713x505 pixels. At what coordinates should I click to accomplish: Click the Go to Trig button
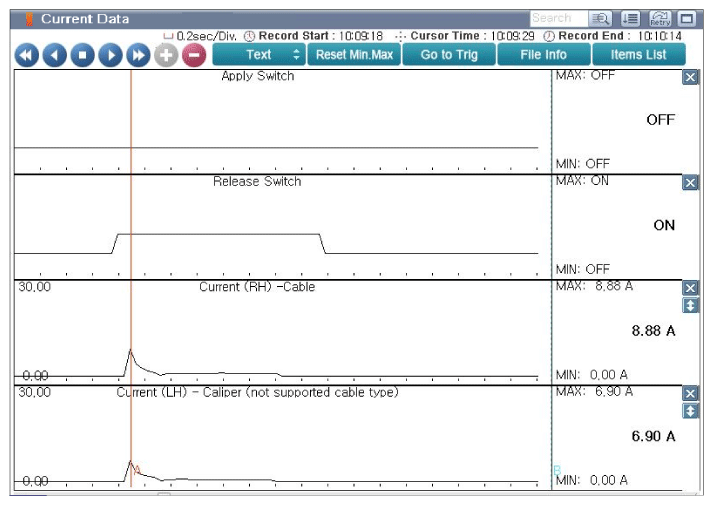[449, 55]
